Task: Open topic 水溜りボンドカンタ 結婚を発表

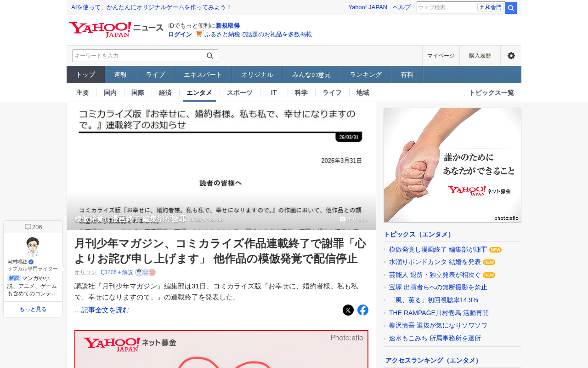Action: (435, 262)
